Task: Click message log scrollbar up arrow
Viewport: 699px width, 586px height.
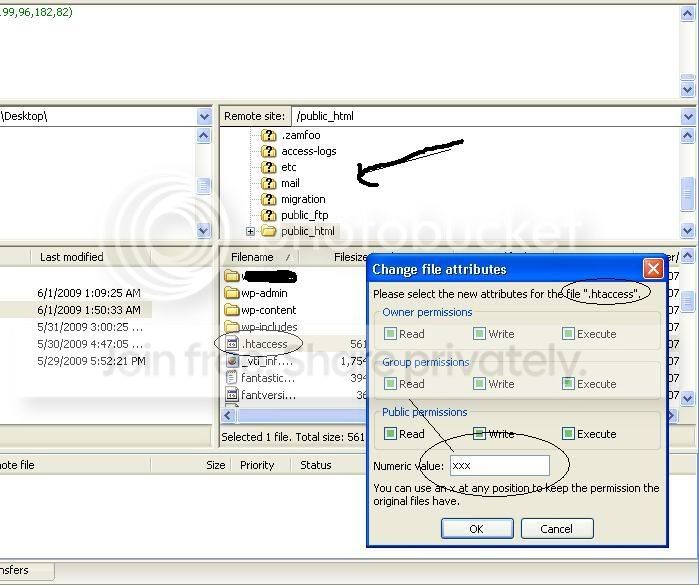Action: [688, 14]
